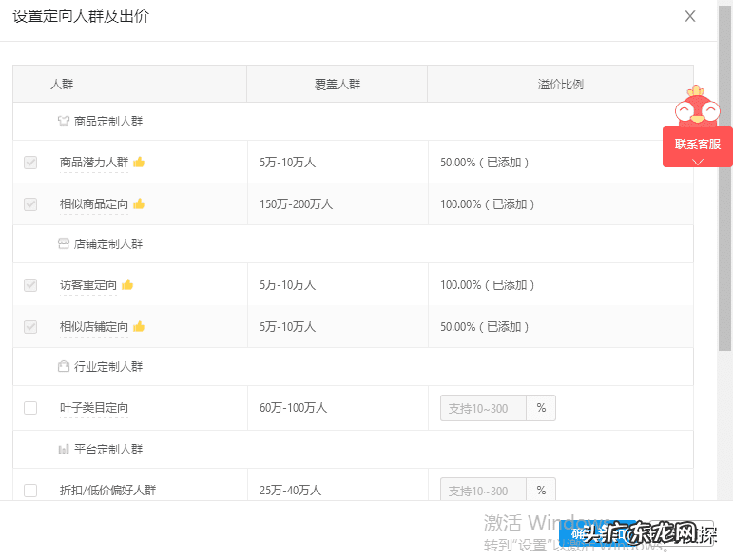Click the 150万-200万人 coverage value
Screen dimensions: 733x560
[x=296, y=204]
